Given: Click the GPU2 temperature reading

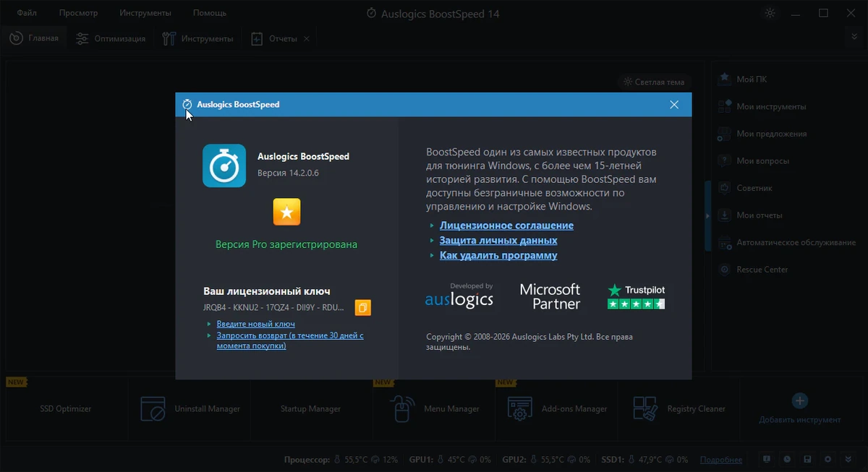Looking at the screenshot, I should click(x=553, y=460).
